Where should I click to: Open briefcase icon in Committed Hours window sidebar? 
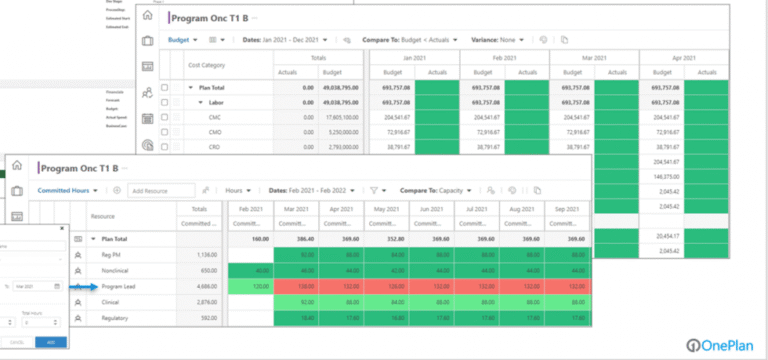pyautogui.click(x=17, y=191)
